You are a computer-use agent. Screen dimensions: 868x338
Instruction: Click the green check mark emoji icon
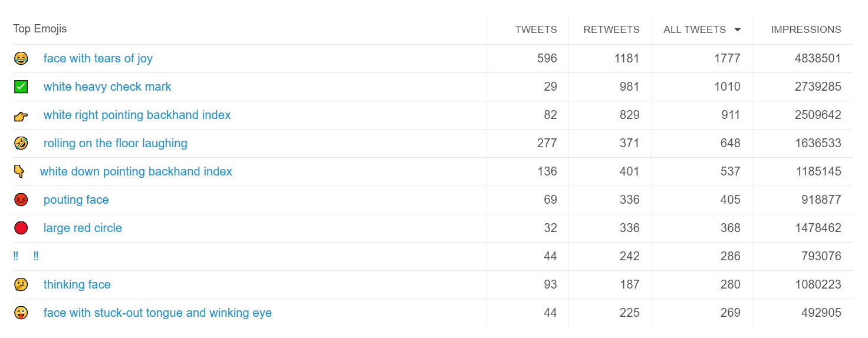[x=21, y=87]
